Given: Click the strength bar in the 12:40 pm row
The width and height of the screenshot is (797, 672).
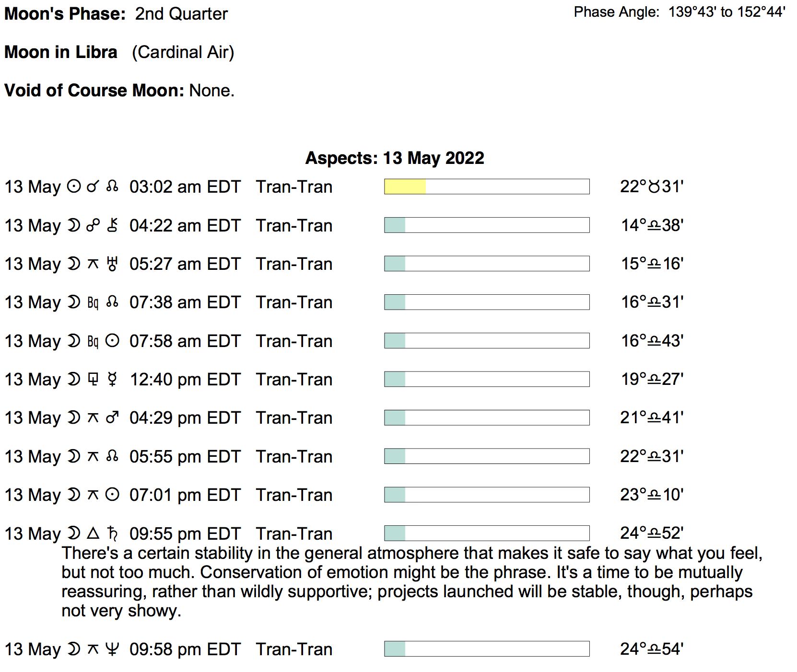Looking at the screenshot, I should pyautogui.click(x=487, y=379).
